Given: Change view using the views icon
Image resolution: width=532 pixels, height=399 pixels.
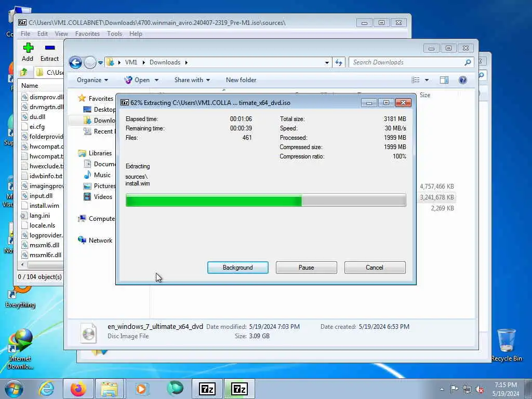Looking at the screenshot, I should pos(416,80).
